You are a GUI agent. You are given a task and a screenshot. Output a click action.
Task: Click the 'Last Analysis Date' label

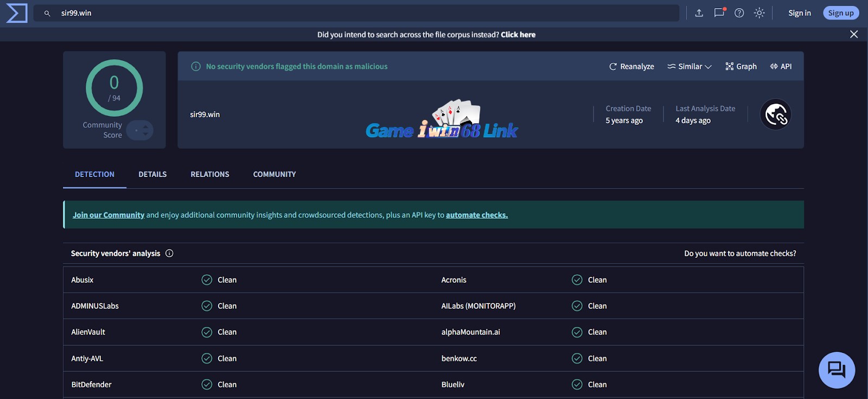[705, 109]
